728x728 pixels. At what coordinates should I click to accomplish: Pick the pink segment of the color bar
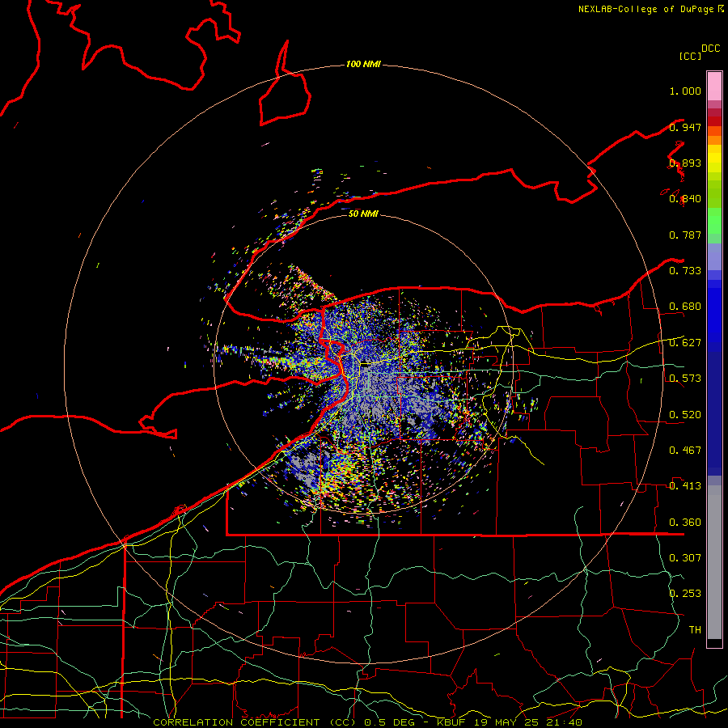714,87
